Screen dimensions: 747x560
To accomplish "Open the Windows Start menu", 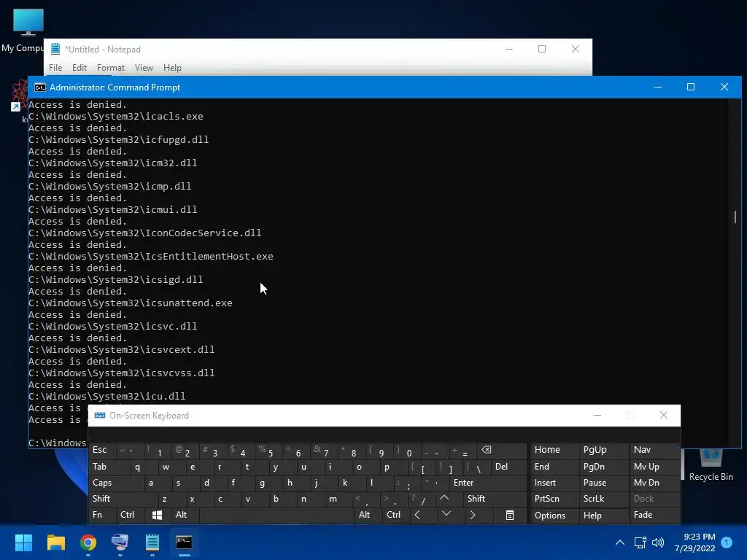I will click(23, 542).
